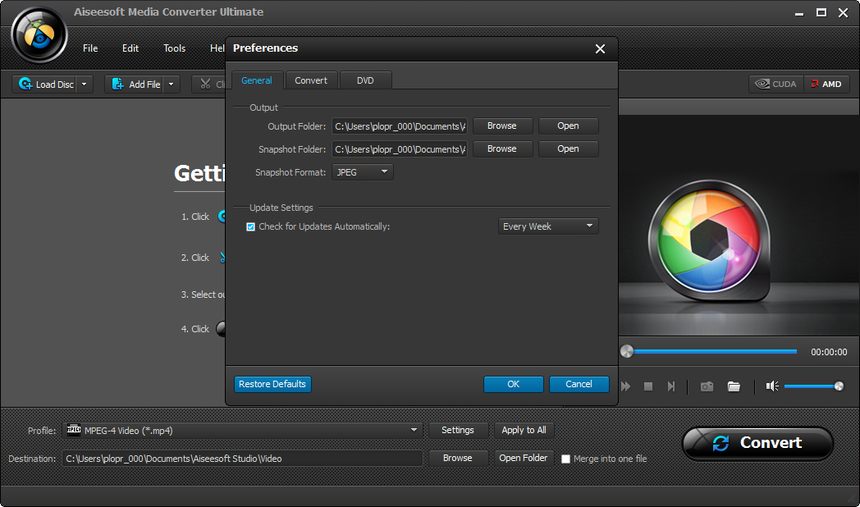Skip to next frame in preview
The height and width of the screenshot is (507, 860).
coord(671,386)
